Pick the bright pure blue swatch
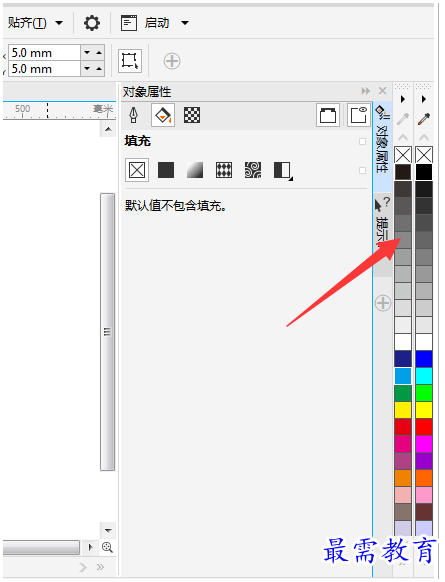The image size is (445, 582). 424,359
